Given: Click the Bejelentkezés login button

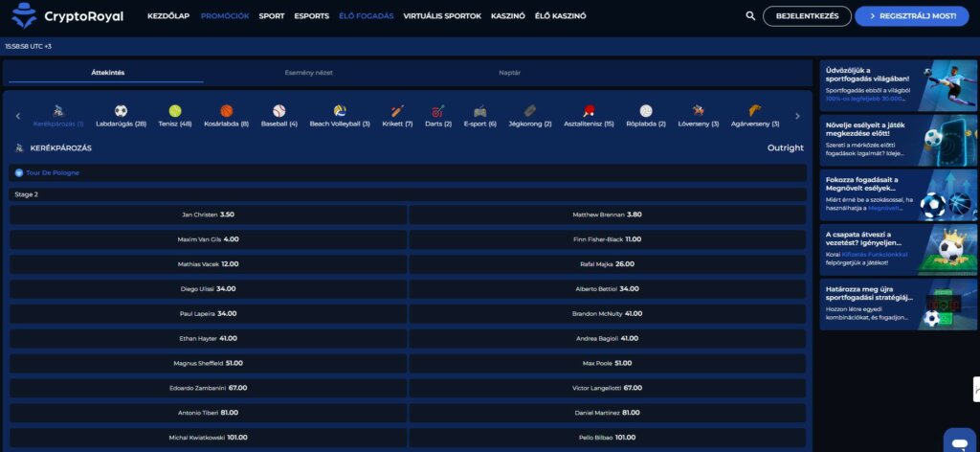Looking at the screenshot, I should [807, 16].
